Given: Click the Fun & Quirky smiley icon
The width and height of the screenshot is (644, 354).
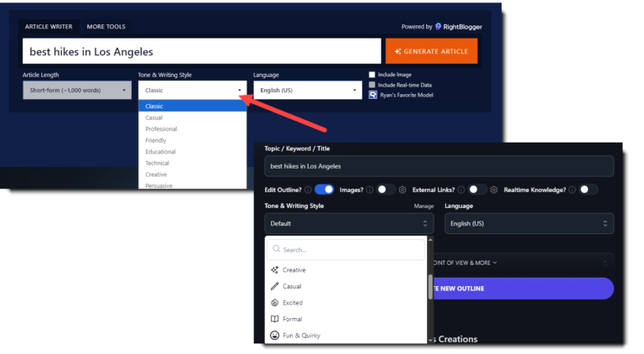Looking at the screenshot, I should [x=275, y=336].
